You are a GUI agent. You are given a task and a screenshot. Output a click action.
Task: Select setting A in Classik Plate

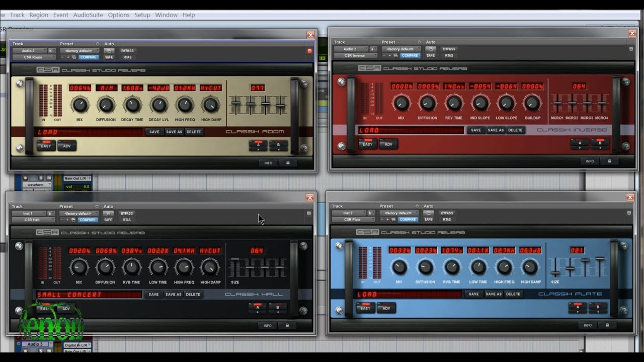(x=577, y=308)
